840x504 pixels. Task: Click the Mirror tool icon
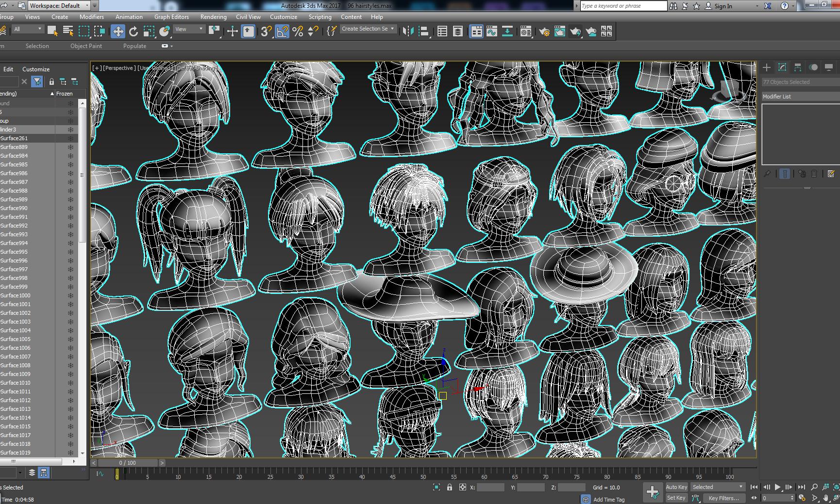coord(408,32)
